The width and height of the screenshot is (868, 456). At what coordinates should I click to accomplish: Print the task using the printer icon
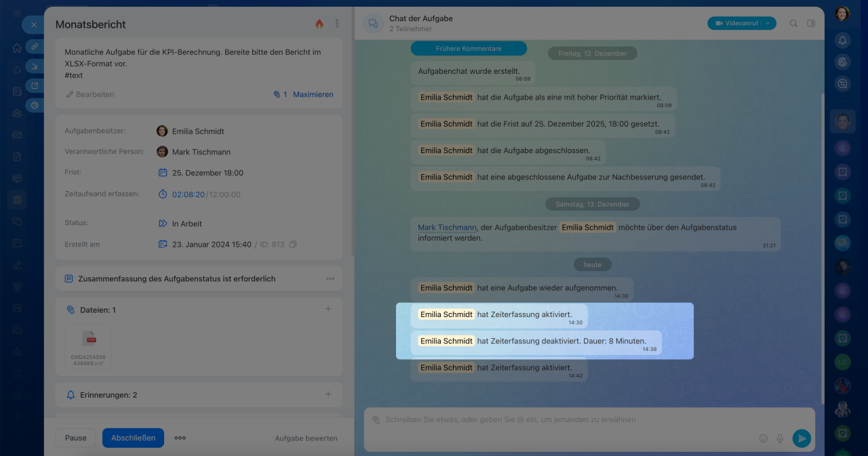coord(35,105)
